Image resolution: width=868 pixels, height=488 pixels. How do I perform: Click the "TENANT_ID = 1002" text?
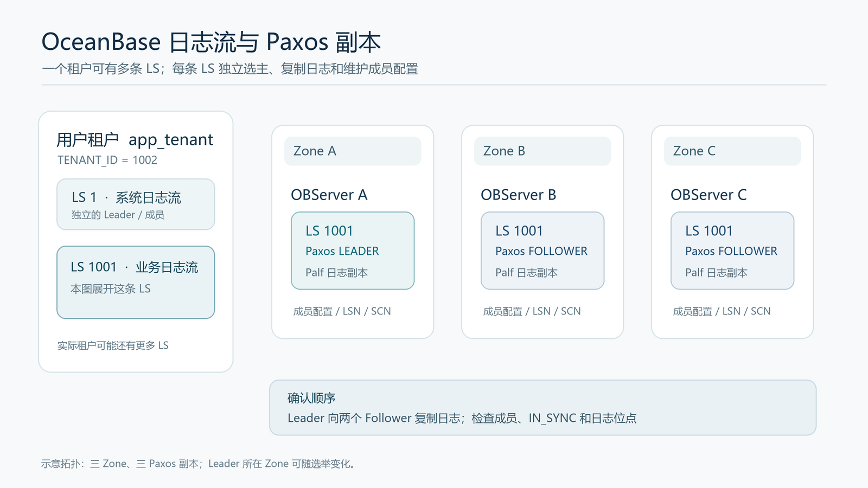tap(107, 160)
